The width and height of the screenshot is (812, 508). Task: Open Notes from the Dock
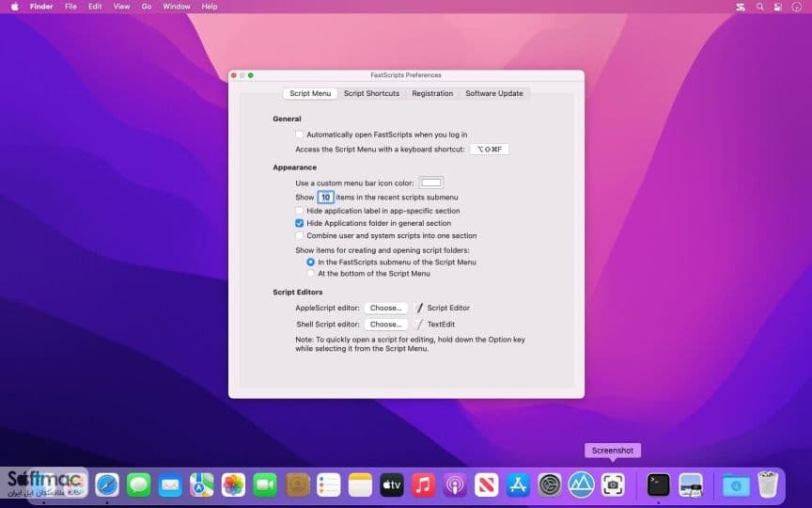tap(361, 485)
